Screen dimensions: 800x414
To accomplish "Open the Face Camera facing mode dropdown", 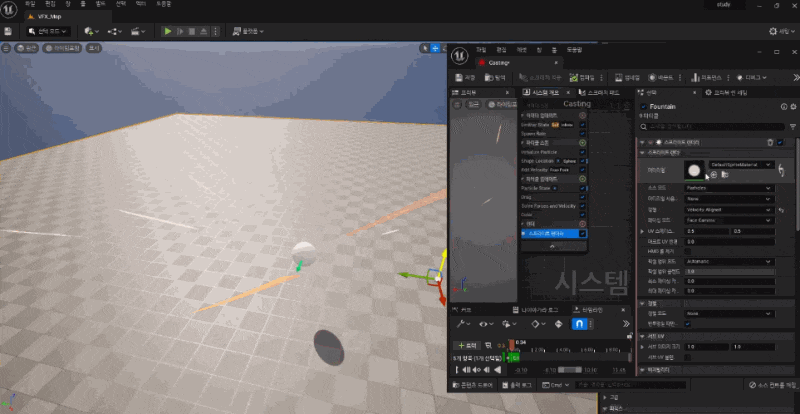I will tap(729, 221).
